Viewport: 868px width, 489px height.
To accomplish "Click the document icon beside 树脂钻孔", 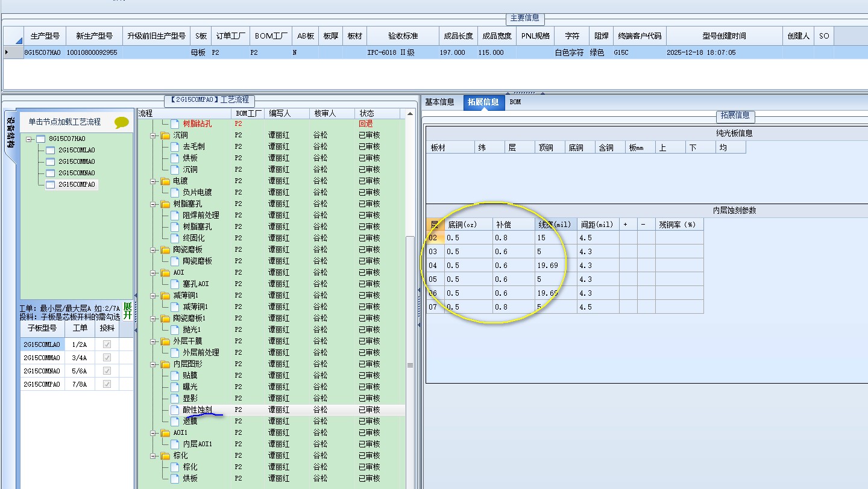I will 175,123.
